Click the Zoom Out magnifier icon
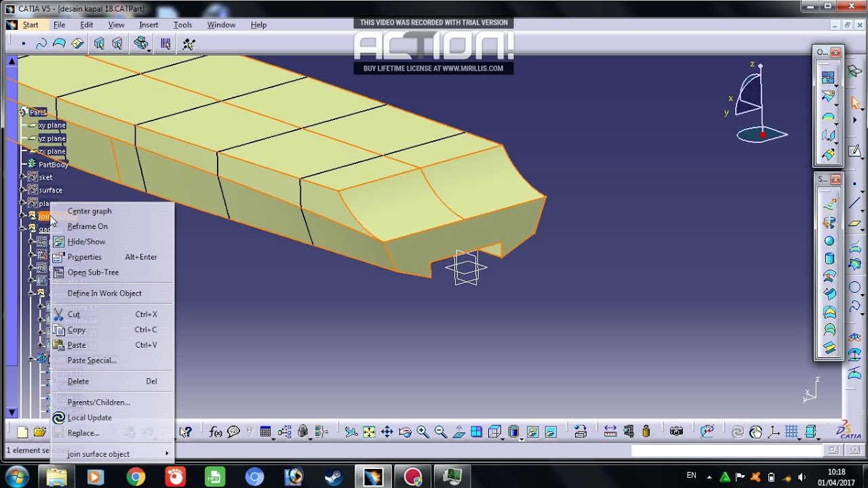This screenshot has width=868, height=488. pos(440,432)
